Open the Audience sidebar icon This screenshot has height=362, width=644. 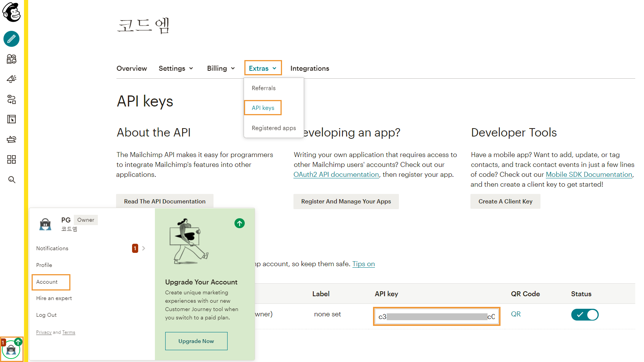(x=11, y=59)
